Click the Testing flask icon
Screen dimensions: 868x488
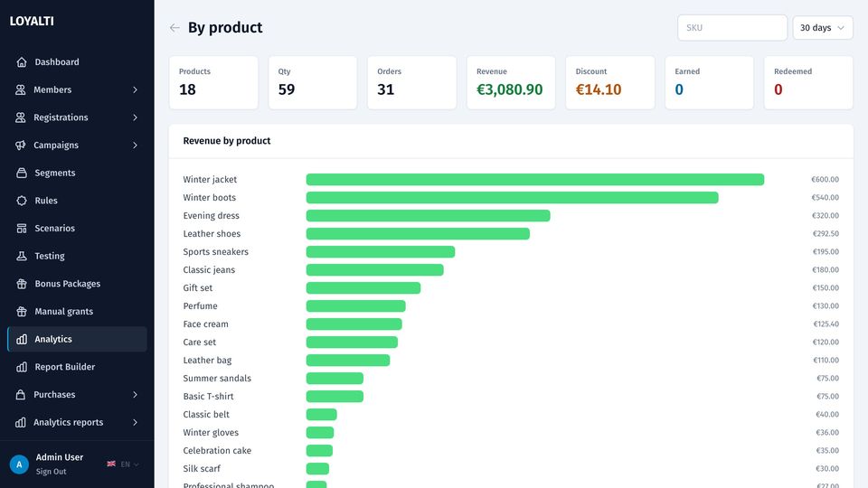(22, 256)
